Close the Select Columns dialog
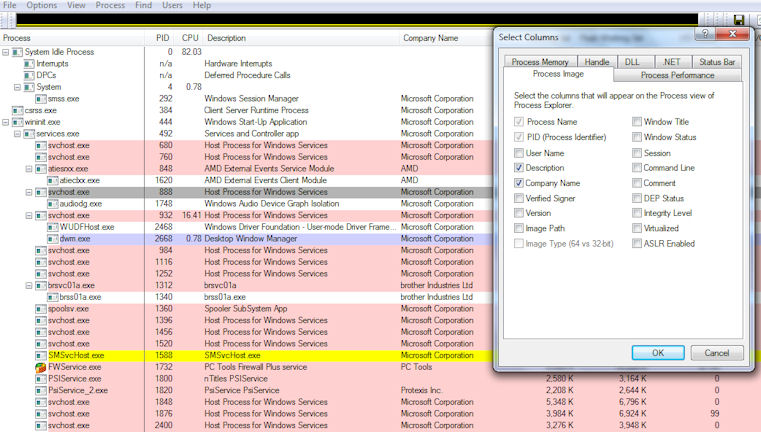This screenshot has height=432, width=761. coord(732,33)
